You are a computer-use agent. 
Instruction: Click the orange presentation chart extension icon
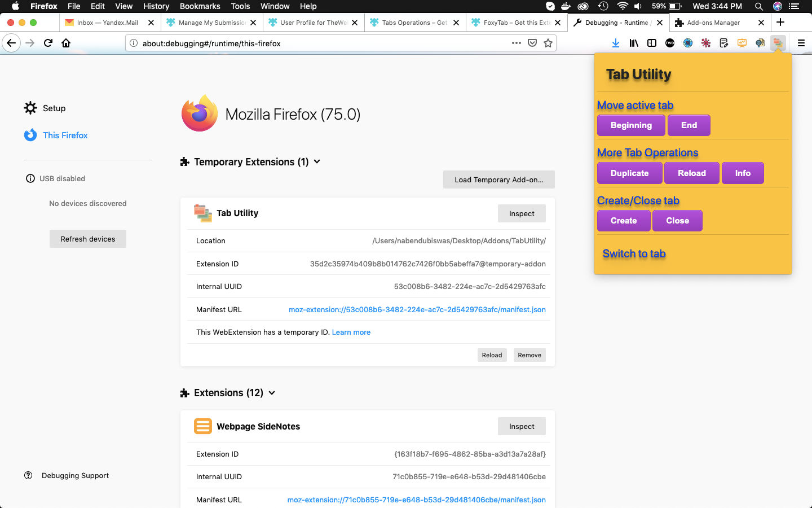(742, 43)
